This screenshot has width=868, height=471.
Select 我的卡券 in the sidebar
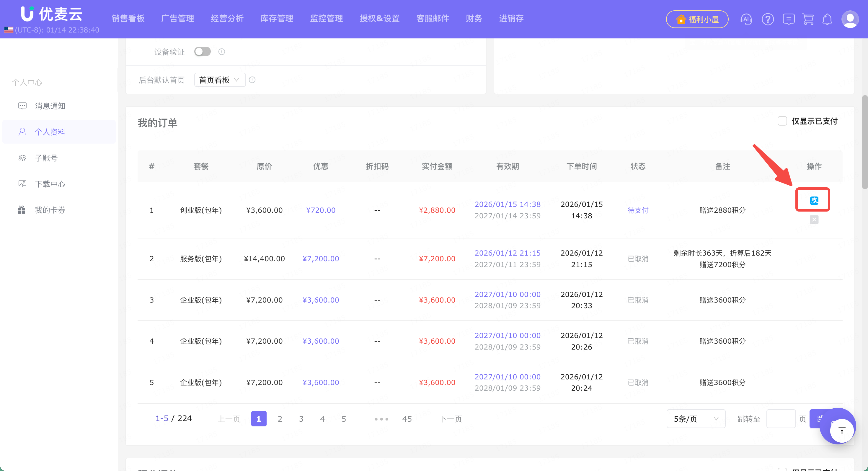point(50,210)
